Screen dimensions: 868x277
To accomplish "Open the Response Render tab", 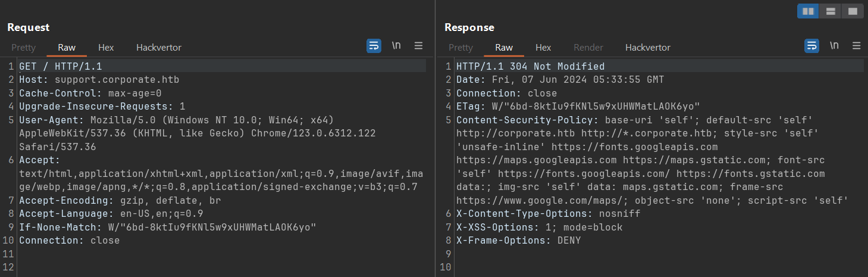I will [588, 47].
